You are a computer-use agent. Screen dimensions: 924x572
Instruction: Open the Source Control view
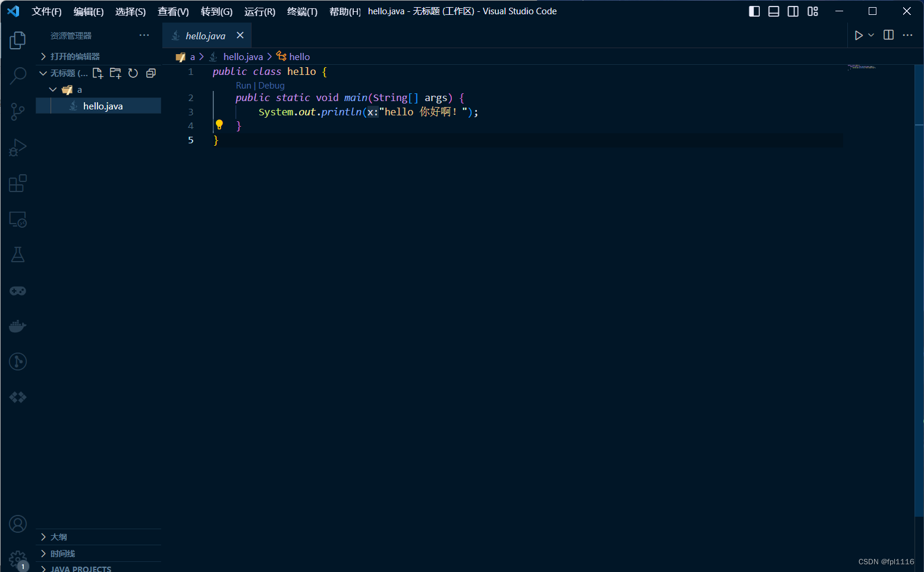click(x=17, y=112)
